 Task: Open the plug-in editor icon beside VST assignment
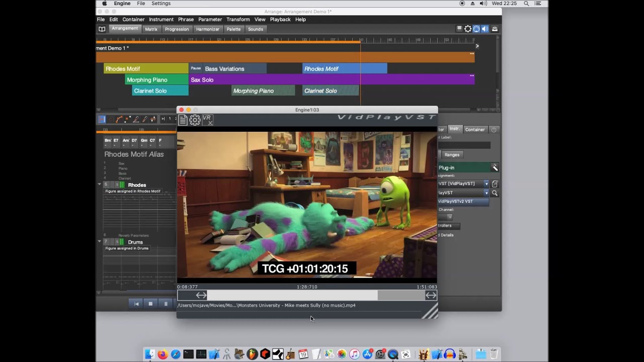click(495, 184)
